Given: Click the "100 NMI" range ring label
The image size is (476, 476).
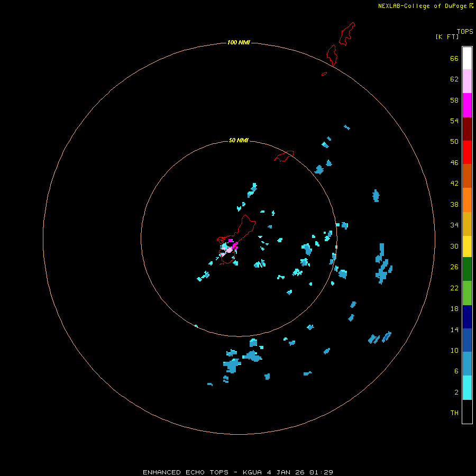Looking at the screenshot, I should point(239,42).
